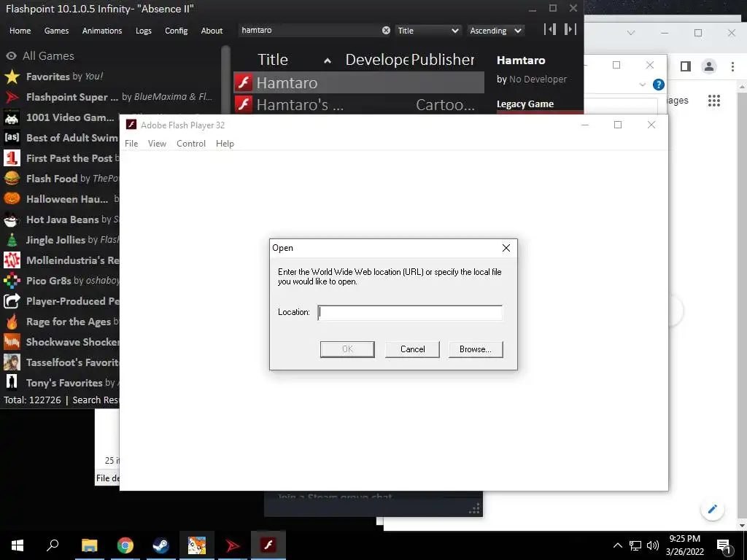Toggle Chrome side panel icon
The width and height of the screenshot is (747, 560).
pyautogui.click(x=686, y=66)
